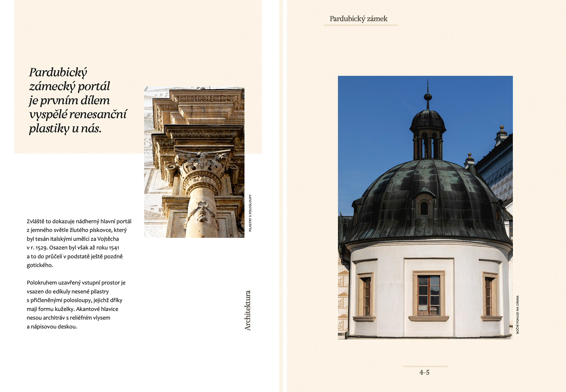This screenshot has width=566, height=392.
Task: Click the center window of the white rotunda
Action: coord(429,295)
